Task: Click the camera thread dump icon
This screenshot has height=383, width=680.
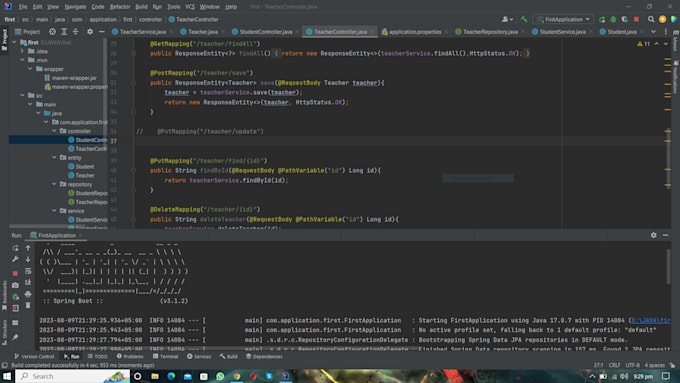Action: 15,285
